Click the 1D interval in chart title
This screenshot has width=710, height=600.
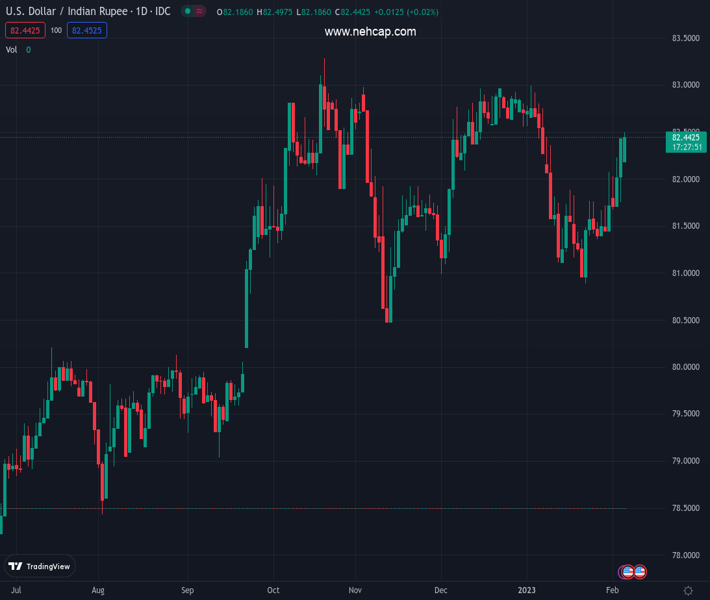click(143, 11)
